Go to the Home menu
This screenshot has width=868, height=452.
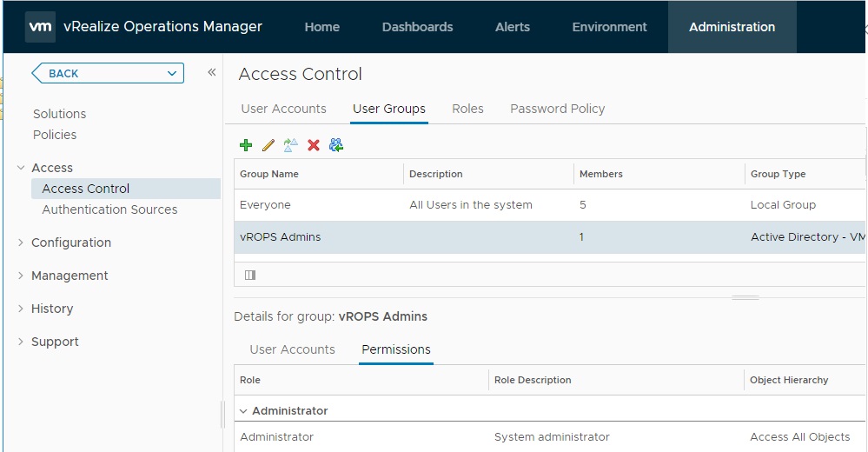322,27
